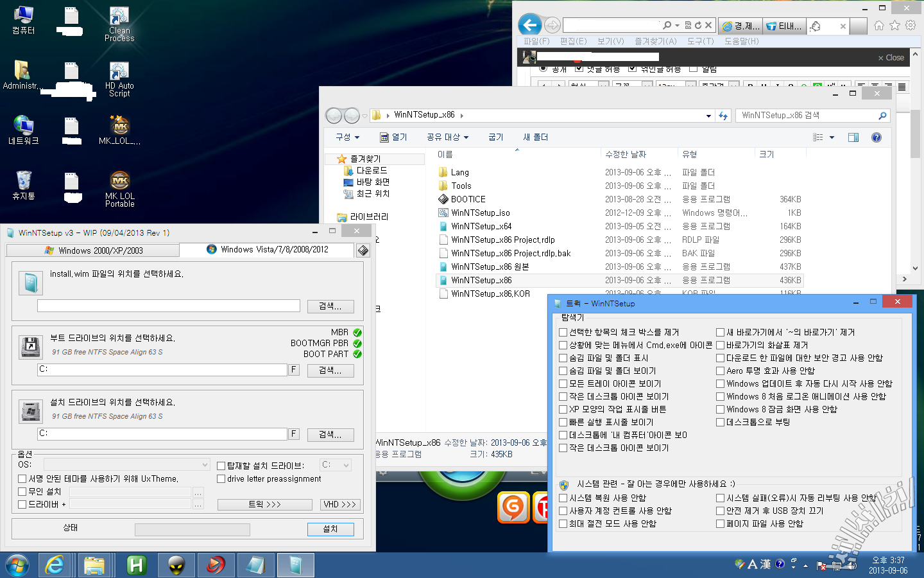
Task: Select the Tools folder in the file list
Action: tap(461, 186)
